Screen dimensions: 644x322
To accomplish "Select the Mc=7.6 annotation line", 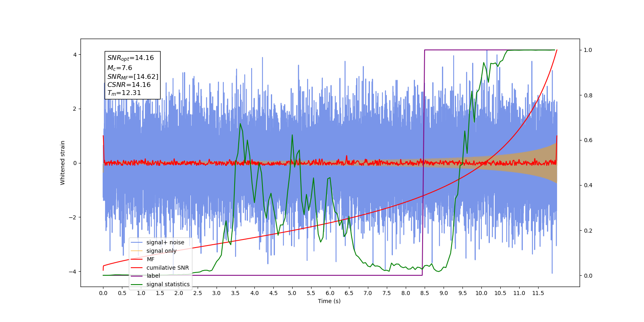I will tap(120, 68).
